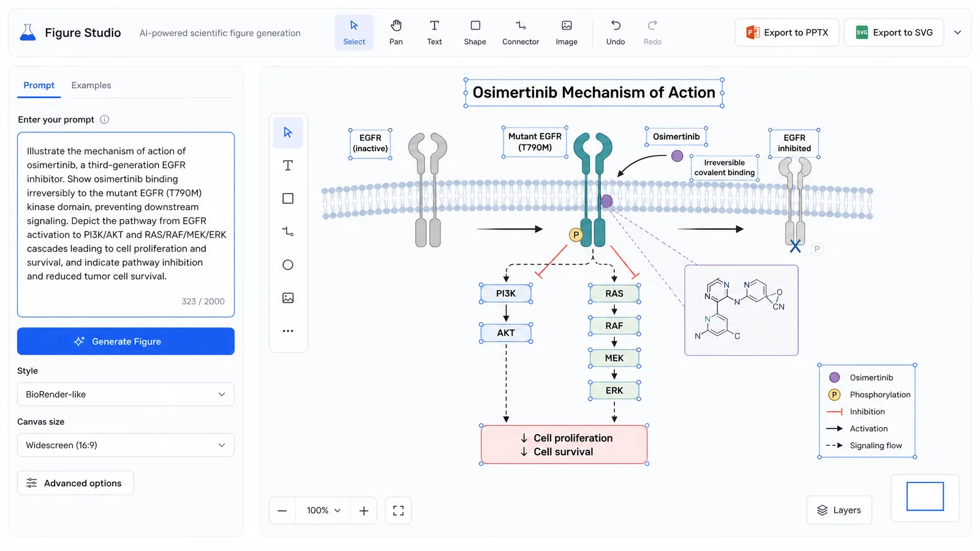Export figure to SVG
The width and height of the screenshot is (980, 551).
[x=894, y=32]
